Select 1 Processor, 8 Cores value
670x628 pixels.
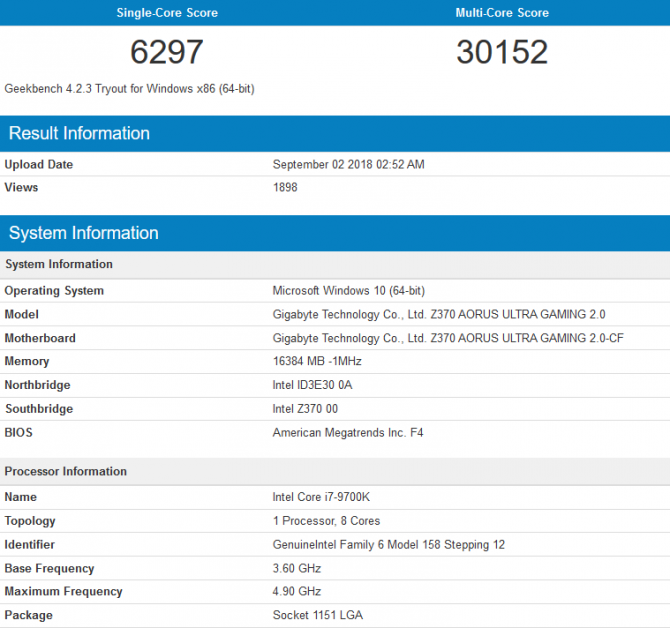coord(326,521)
